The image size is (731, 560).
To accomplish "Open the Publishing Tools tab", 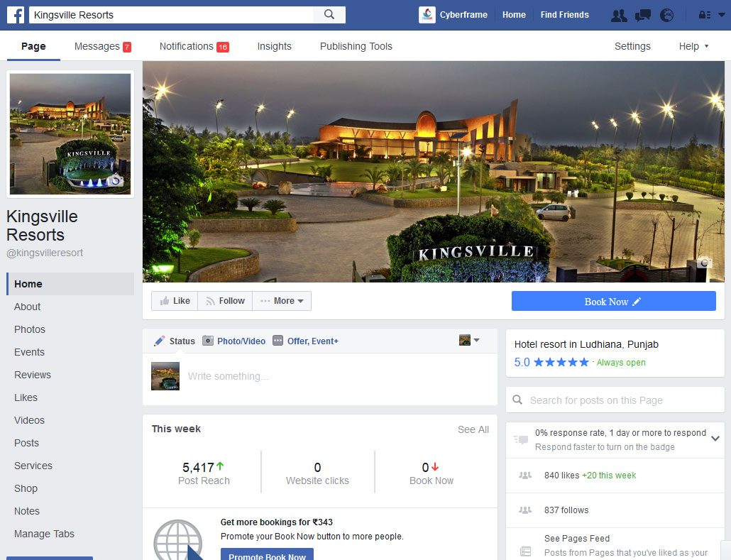I will 356,46.
